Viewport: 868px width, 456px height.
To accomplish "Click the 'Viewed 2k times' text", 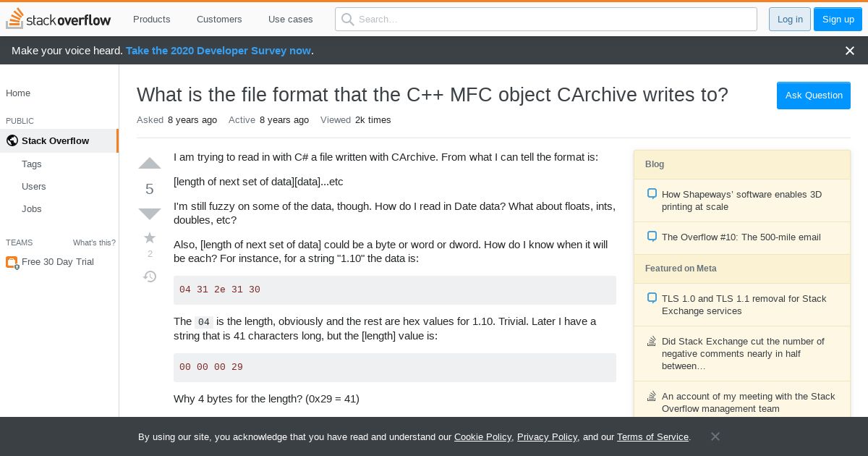I will pos(355,120).
